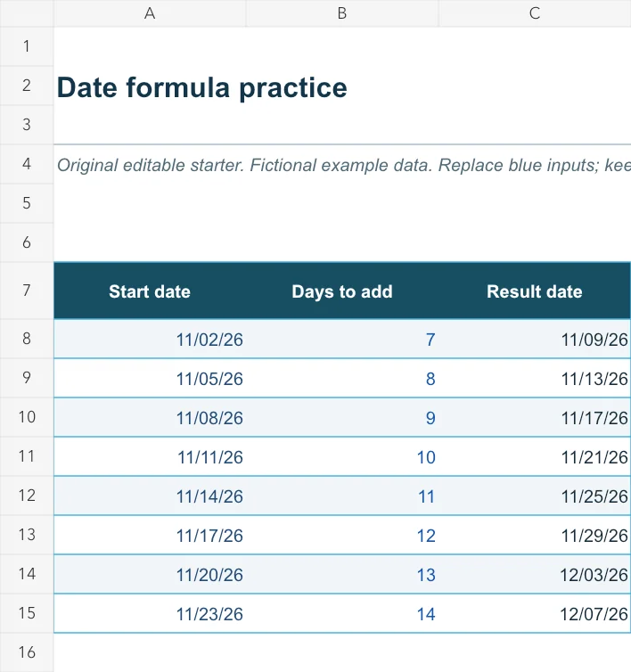Select row 4 header
The image size is (631, 672).
pos(27,164)
